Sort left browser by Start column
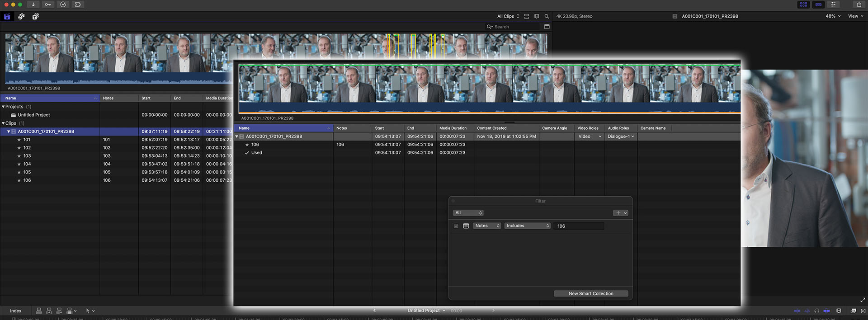Screen dimensions: 868x320 tap(155, 98)
